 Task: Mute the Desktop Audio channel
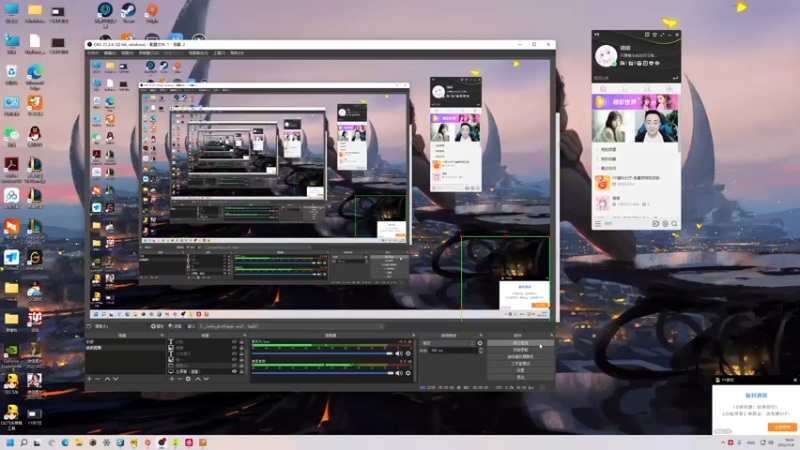tap(399, 373)
